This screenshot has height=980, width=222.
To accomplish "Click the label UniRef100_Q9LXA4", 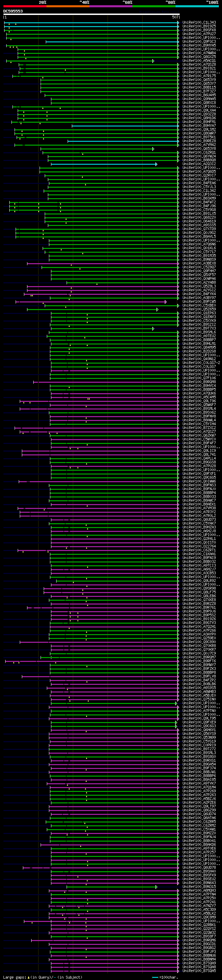I will [x=199, y=110].
